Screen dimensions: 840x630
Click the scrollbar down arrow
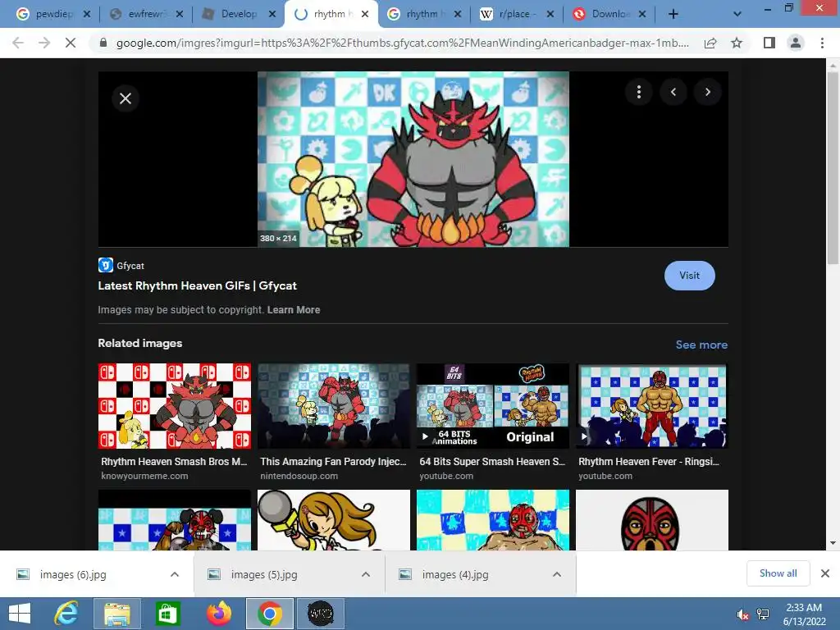click(833, 543)
